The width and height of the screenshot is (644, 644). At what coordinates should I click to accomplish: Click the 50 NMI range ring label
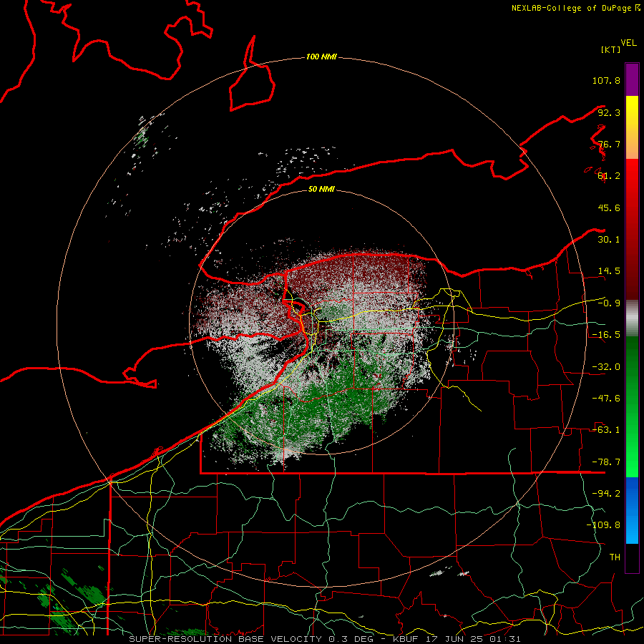click(321, 189)
